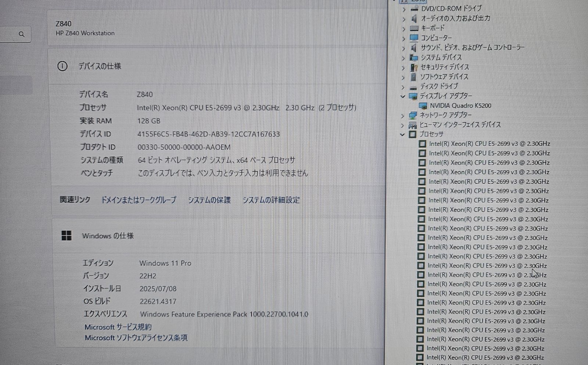This screenshot has width=588, height=365.
Task: Select the システム デバイス folder icon
Action: (414, 58)
